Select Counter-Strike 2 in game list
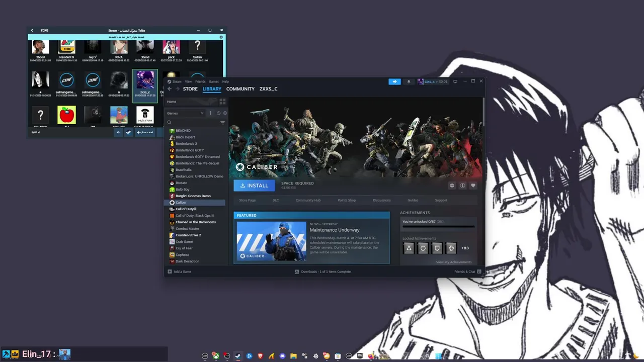The height and width of the screenshot is (362, 644). (x=195, y=235)
